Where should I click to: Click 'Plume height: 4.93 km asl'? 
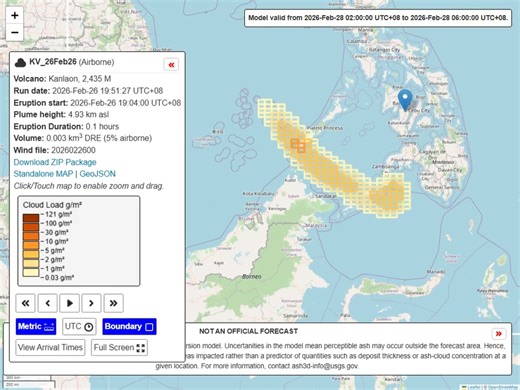(x=61, y=114)
